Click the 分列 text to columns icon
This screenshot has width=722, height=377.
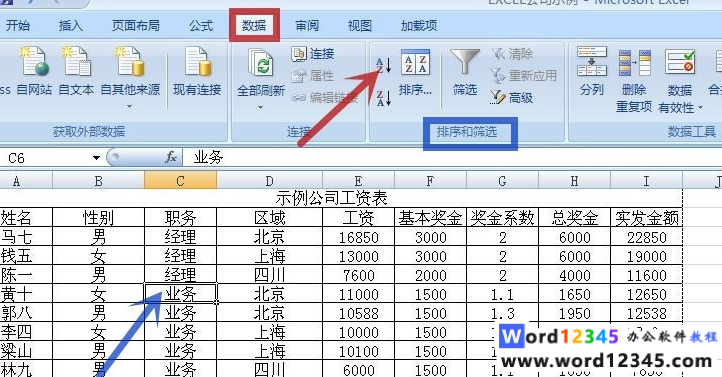click(x=592, y=71)
